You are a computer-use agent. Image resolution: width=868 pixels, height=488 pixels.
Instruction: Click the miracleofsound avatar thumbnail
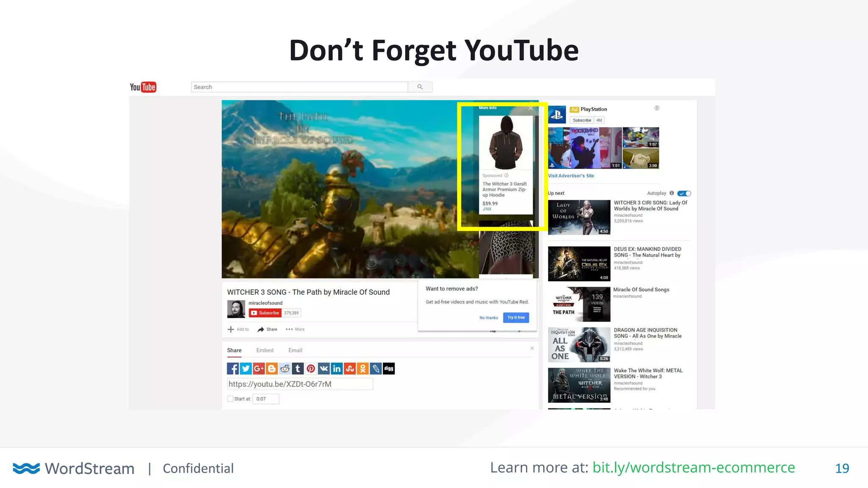click(x=236, y=309)
